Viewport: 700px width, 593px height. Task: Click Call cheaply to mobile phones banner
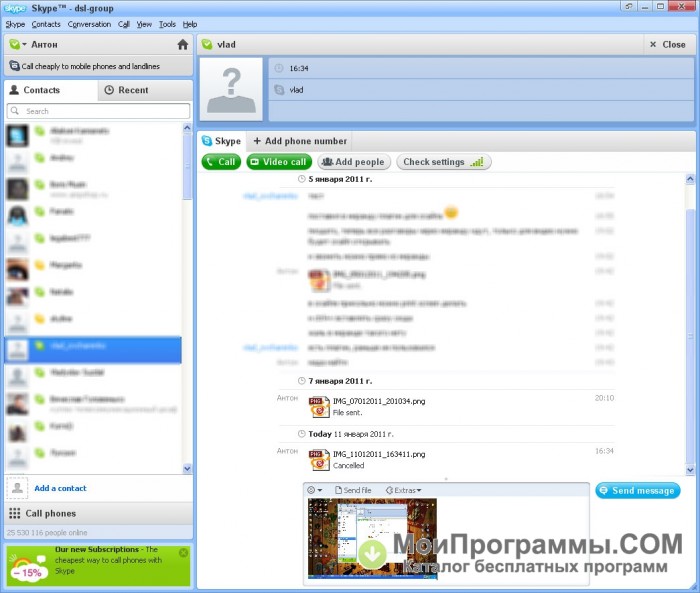point(98,66)
